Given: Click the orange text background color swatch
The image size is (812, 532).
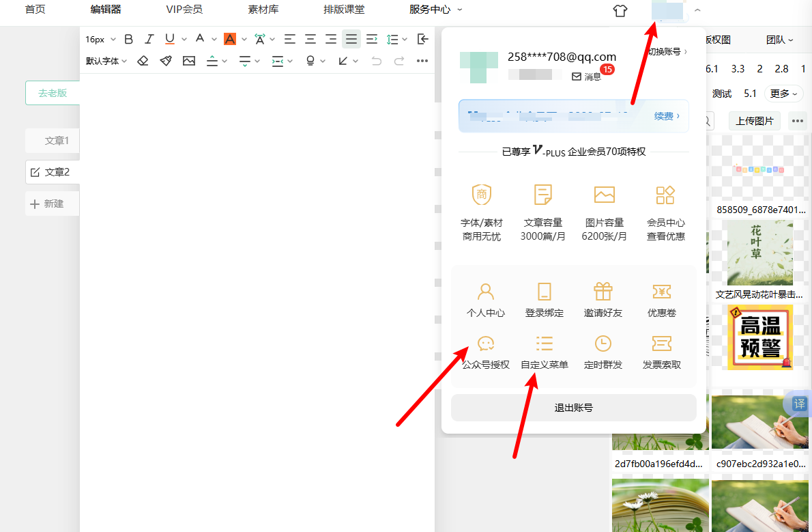Looking at the screenshot, I should tap(230, 40).
